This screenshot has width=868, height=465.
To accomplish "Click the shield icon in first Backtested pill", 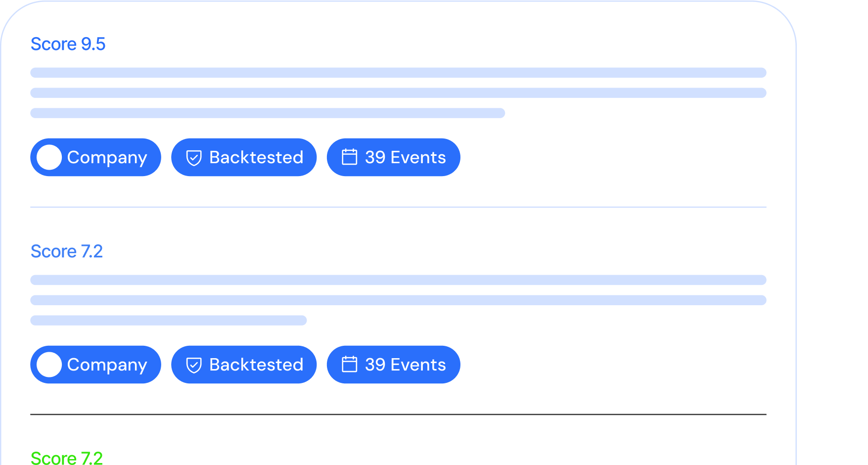I will point(194,158).
